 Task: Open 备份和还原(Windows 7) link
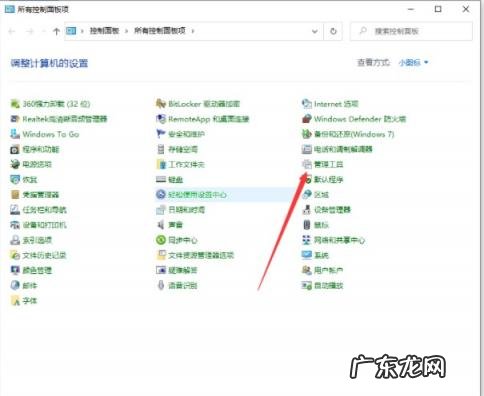pos(354,134)
